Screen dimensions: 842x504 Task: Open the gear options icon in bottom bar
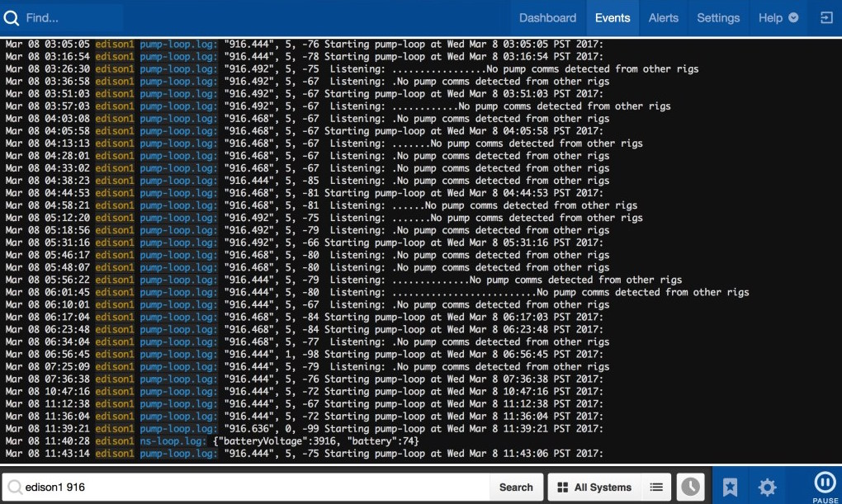pyautogui.click(x=767, y=488)
